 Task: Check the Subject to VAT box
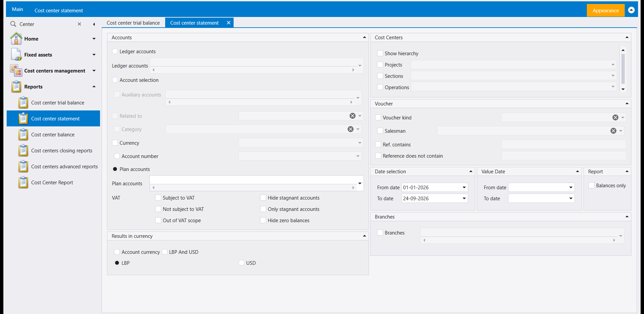coord(158,198)
